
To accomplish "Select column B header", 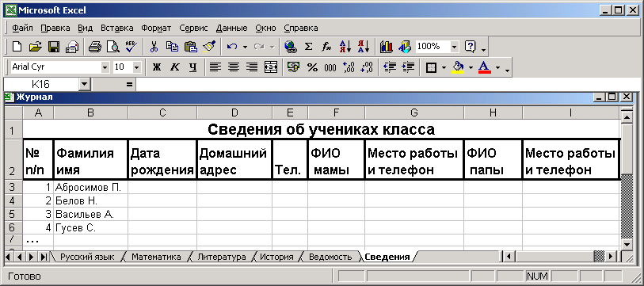I will (91, 112).
